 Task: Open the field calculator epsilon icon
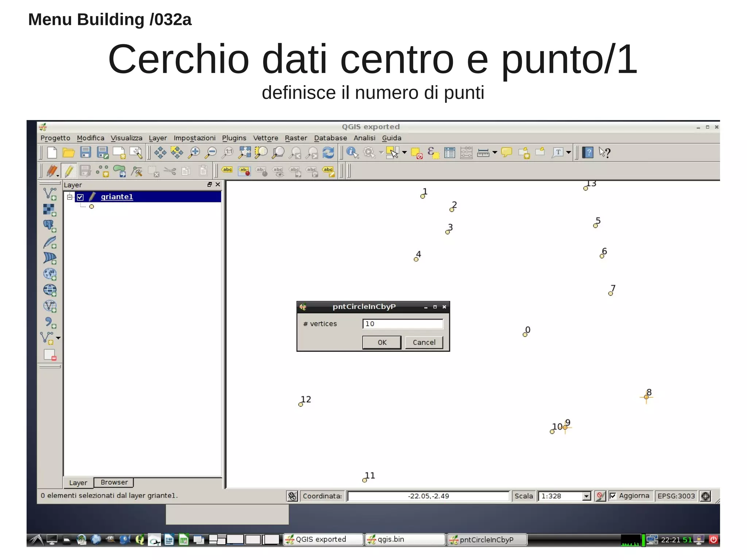[433, 152]
